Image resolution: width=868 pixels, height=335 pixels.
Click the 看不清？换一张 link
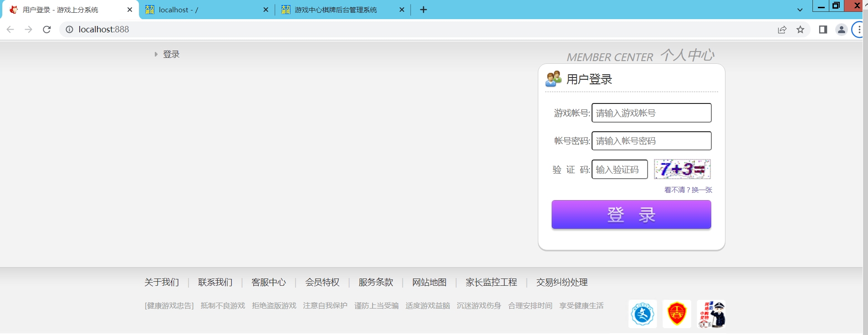pyautogui.click(x=688, y=190)
